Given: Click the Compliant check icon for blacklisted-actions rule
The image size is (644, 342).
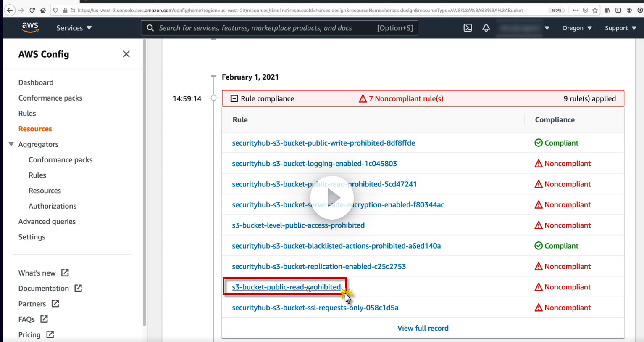Looking at the screenshot, I should 539,246.
